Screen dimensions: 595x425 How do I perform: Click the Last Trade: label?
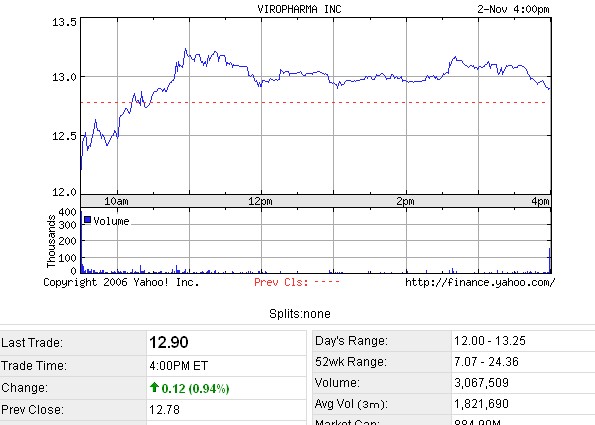(x=32, y=343)
